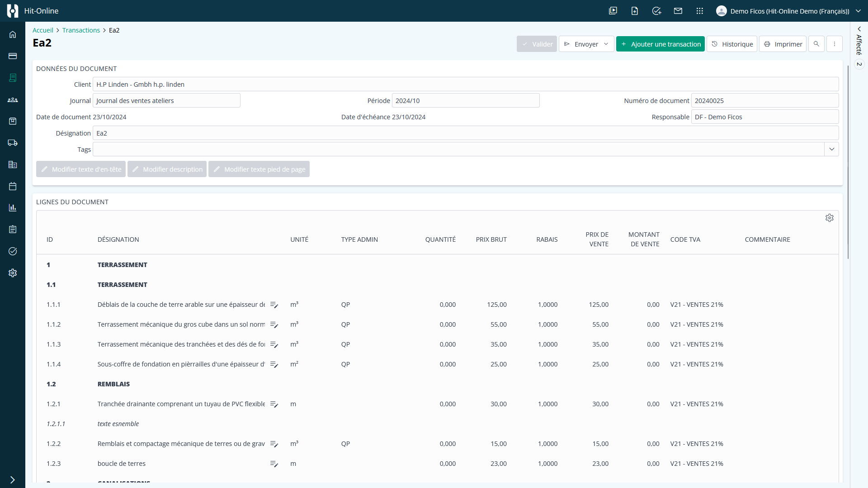Click the search magnifier button
The height and width of the screenshot is (488, 868).
(816, 44)
